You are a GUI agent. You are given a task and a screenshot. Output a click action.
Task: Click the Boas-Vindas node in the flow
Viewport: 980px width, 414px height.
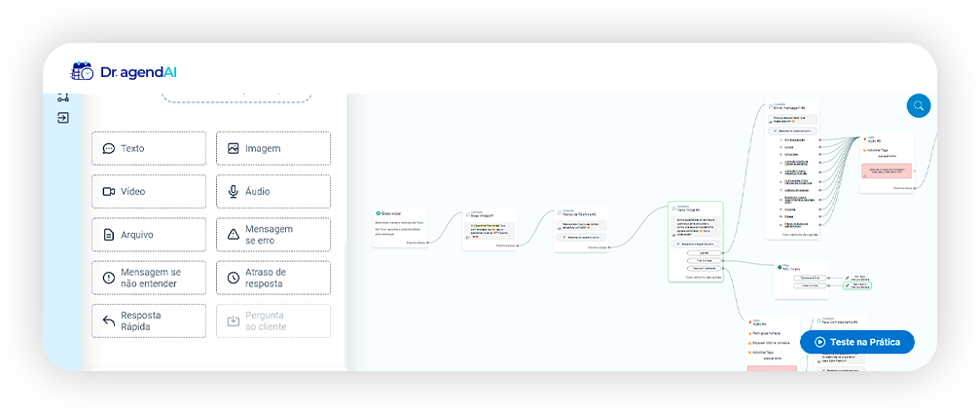[490, 228]
